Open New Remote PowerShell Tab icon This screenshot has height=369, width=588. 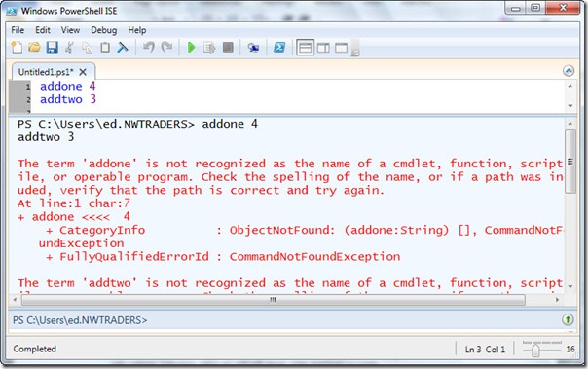[253, 48]
